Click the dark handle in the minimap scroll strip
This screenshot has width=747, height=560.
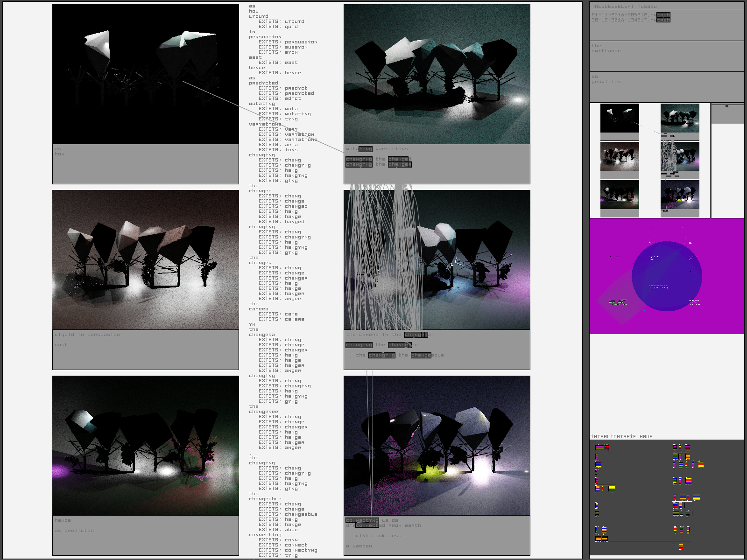click(727, 106)
